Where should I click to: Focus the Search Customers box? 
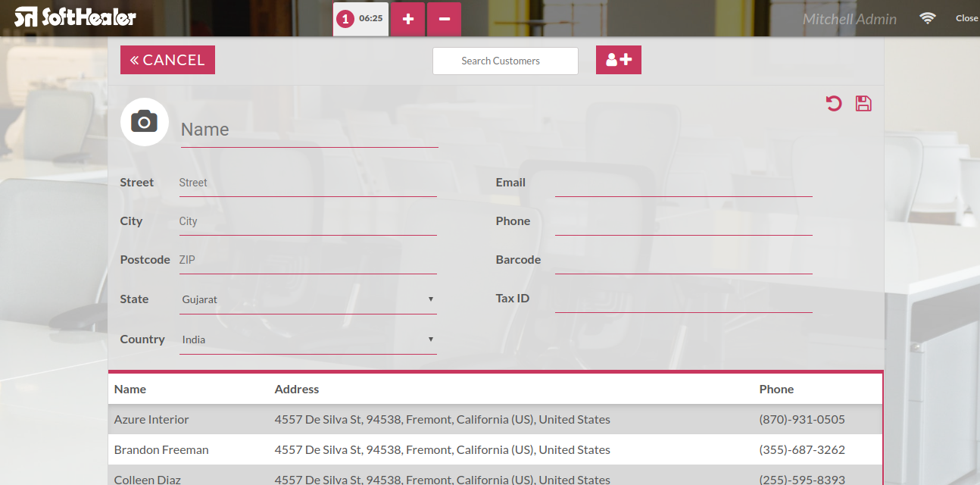click(505, 61)
